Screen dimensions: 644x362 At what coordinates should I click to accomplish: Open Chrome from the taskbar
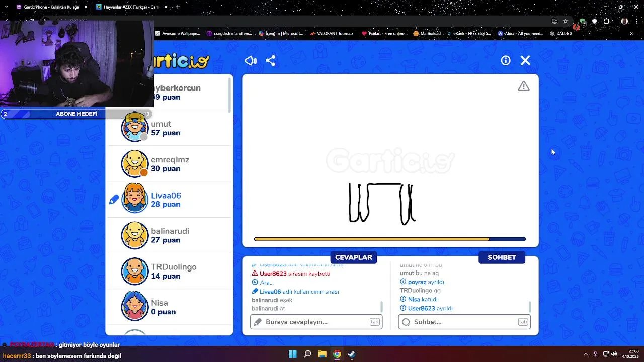(337, 354)
